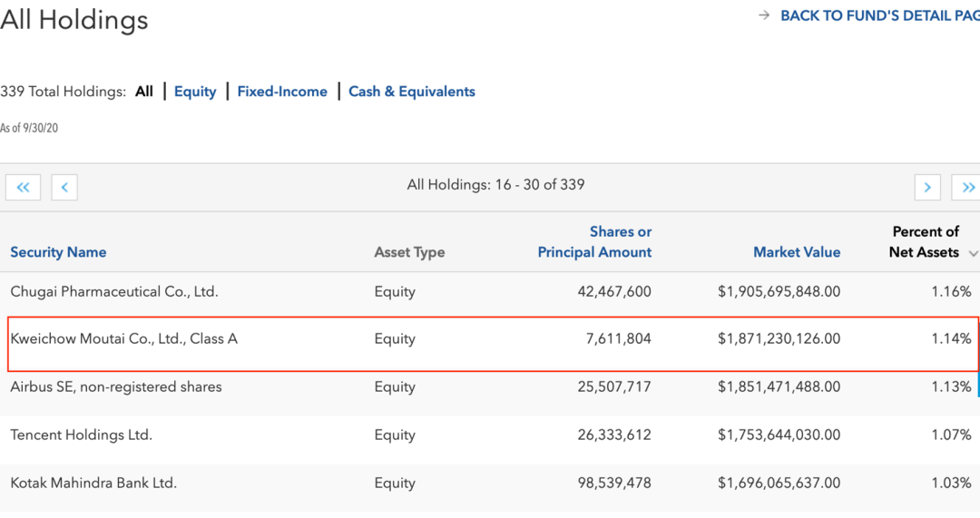
Task: Skip to the last holdings page
Action: click(x=967, y=188)
